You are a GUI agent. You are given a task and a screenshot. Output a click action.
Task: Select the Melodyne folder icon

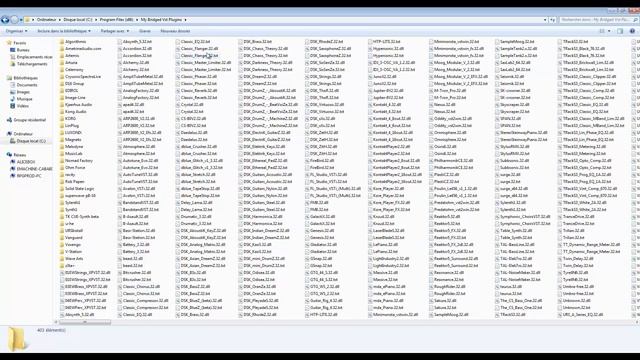pyautogui.click(x=62, y=147)
